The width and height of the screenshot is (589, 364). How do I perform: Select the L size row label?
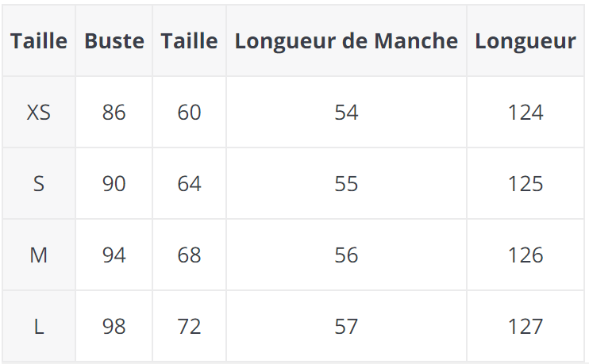click(x=38, y=327)
